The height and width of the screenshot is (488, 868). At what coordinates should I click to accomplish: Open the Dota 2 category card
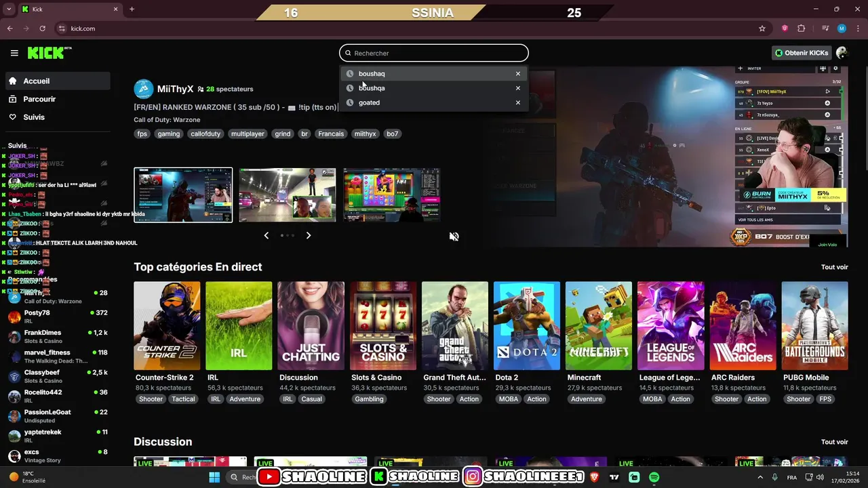[x=527, y=326]
